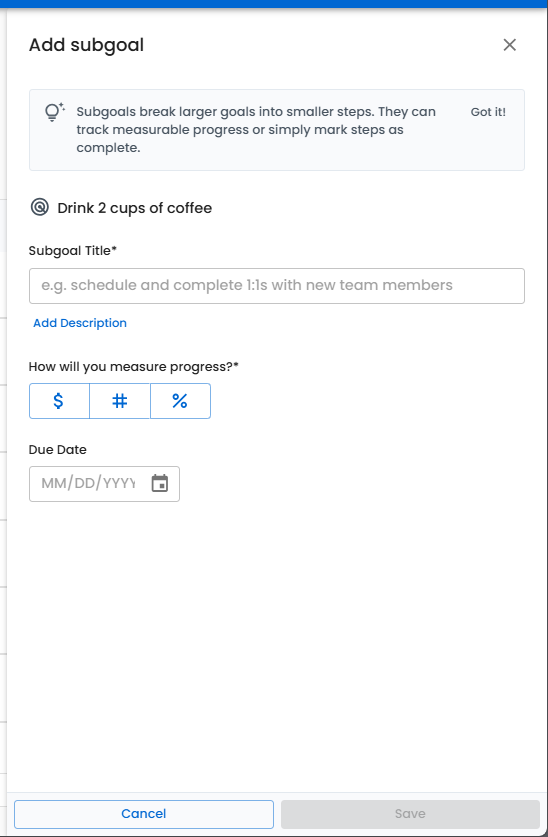The image size is (548, 837).
Task: Click the subgoals explanation tip text
Action: pos(256,130)
